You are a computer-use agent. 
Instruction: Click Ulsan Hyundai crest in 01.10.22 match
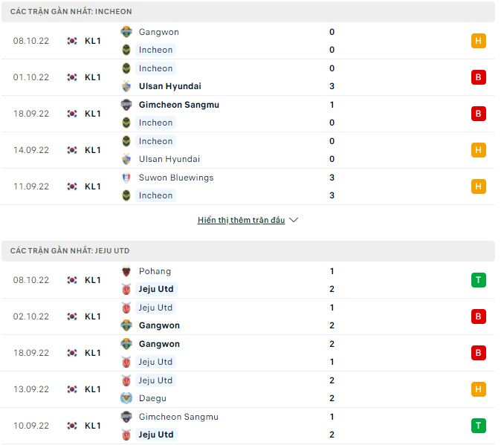pos(126,86)
